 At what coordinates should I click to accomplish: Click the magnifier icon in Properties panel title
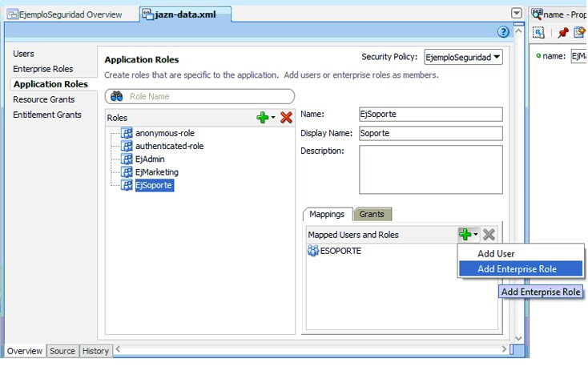(537, 14)
